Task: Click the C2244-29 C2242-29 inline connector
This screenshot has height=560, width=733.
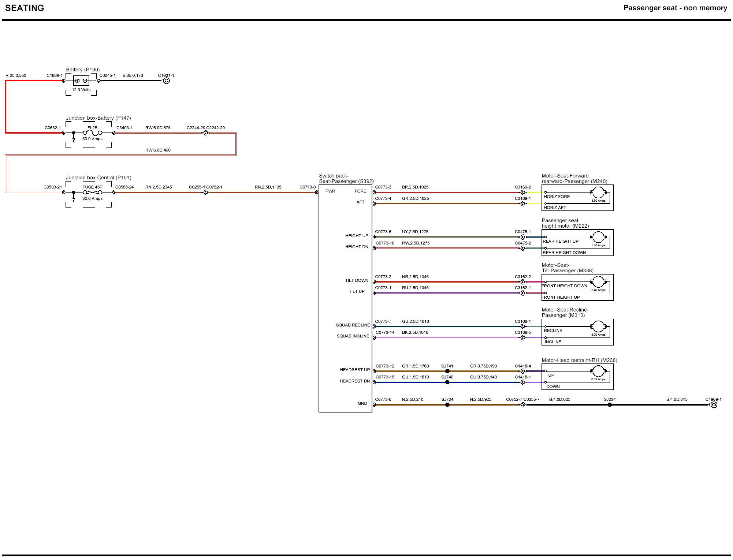Action: click(x=206, y=133)
